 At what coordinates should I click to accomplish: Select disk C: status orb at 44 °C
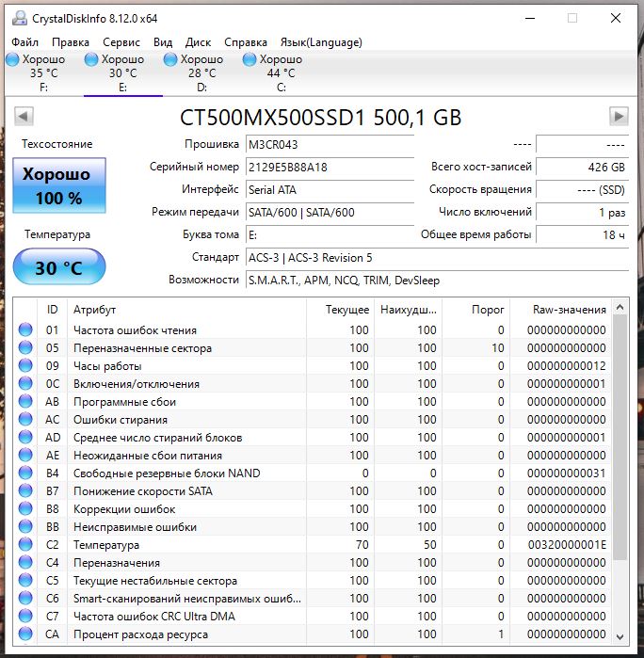tap(249, 59)
